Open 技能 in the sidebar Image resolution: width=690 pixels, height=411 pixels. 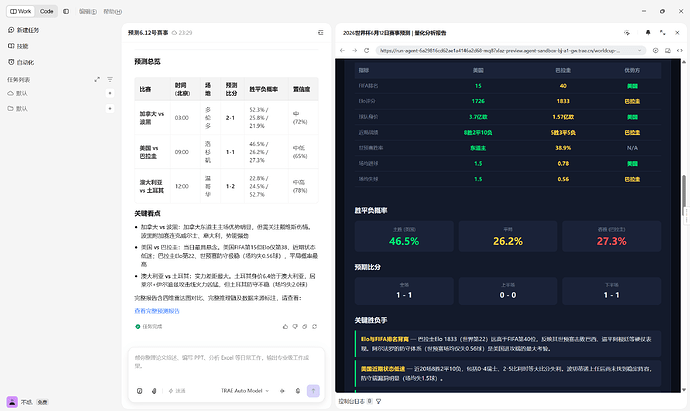[18, 46]
